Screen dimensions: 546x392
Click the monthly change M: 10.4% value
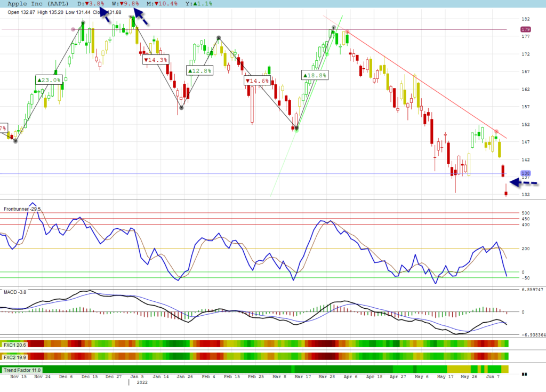tap(162, 4)
